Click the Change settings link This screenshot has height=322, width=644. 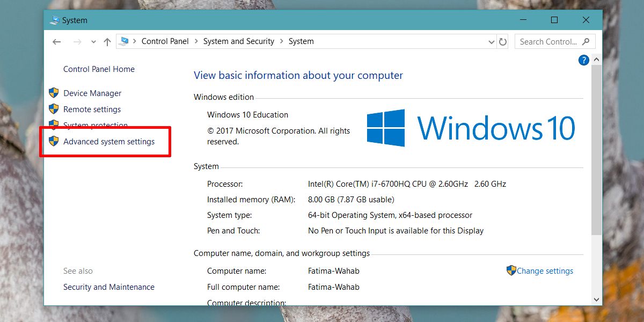[x=545, y=271]
